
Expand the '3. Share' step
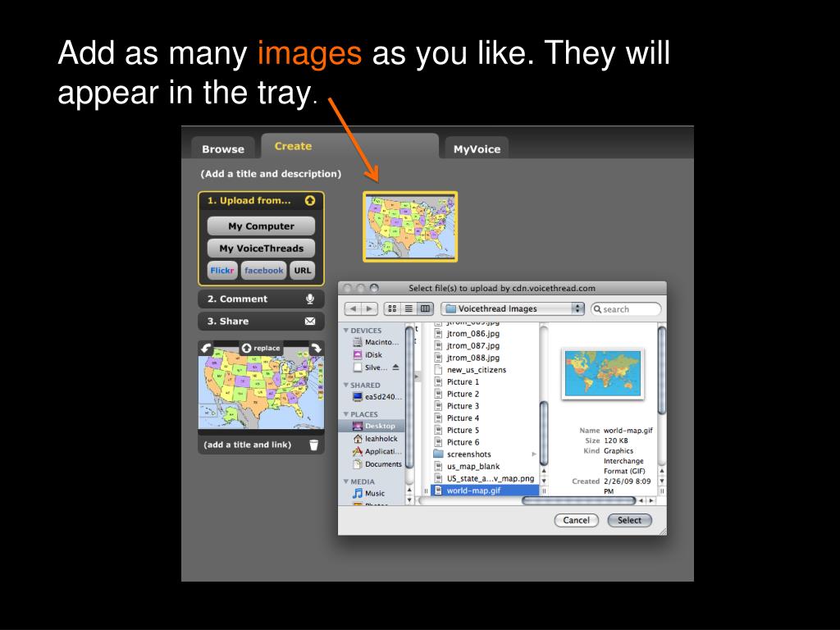[261, 322]
